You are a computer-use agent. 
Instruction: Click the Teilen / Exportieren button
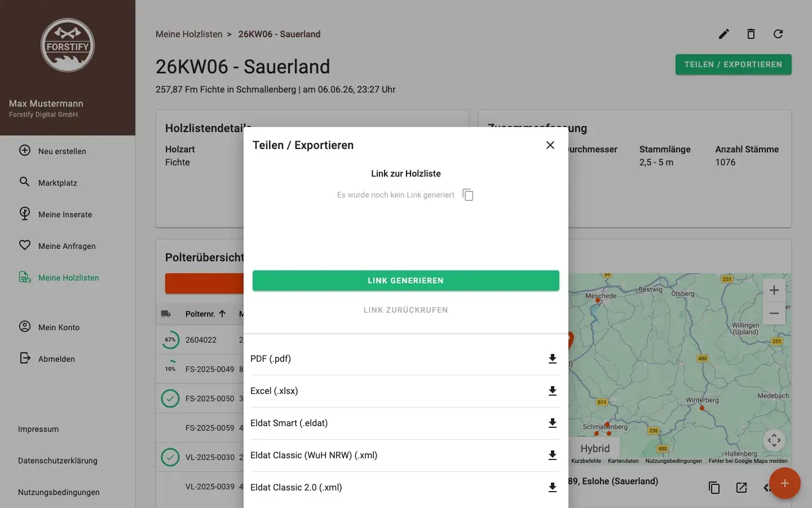pyautogui.click(x=734, y=64)
